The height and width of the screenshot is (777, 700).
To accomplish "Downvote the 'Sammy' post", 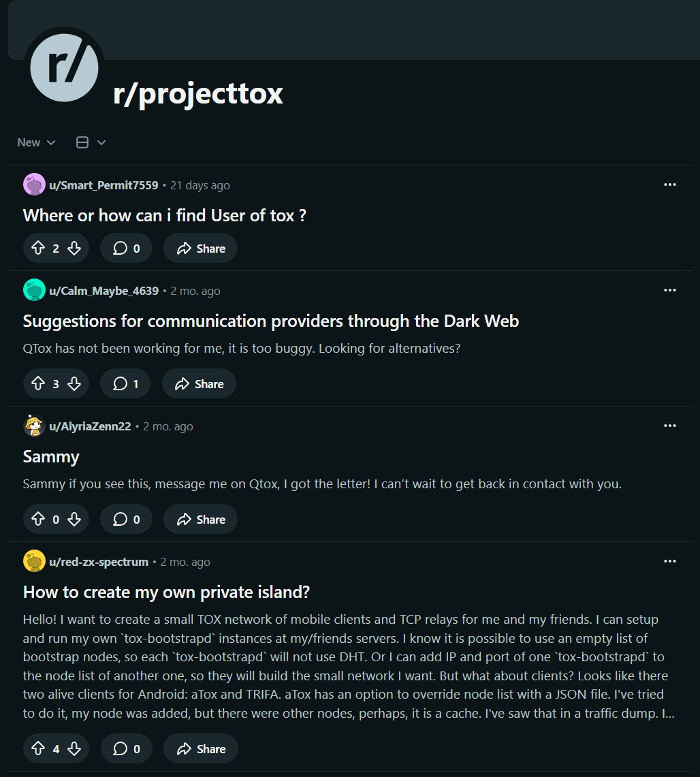I will (x=74, y=520).
